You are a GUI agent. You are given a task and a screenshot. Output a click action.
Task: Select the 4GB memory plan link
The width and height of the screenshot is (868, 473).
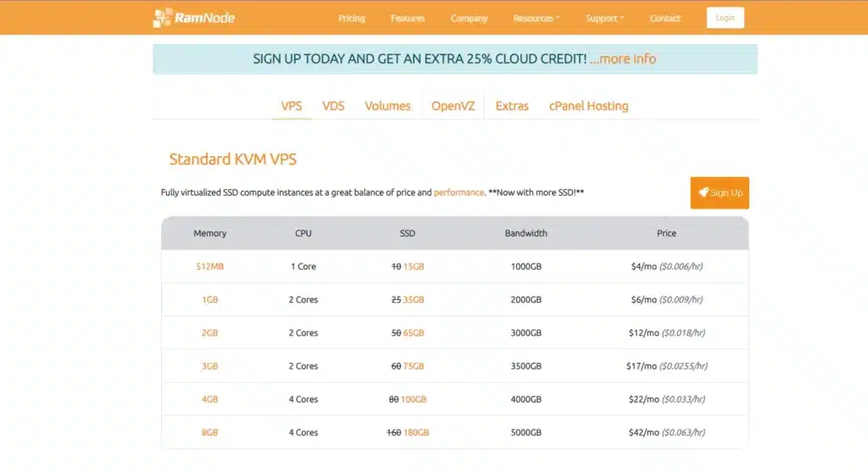pyautogui.click(x=210, y=399)
